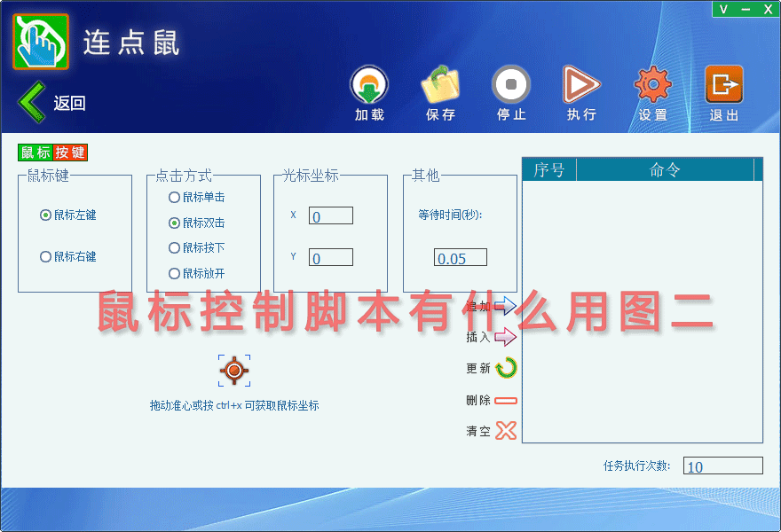Minimize the window with the dash button

(745, 9)
